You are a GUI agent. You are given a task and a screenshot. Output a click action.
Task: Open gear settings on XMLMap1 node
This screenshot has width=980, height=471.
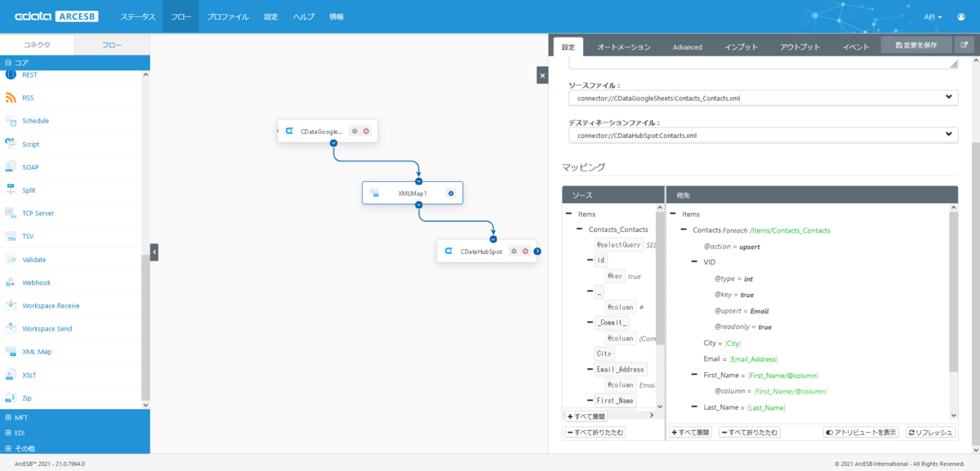[450, 193]
